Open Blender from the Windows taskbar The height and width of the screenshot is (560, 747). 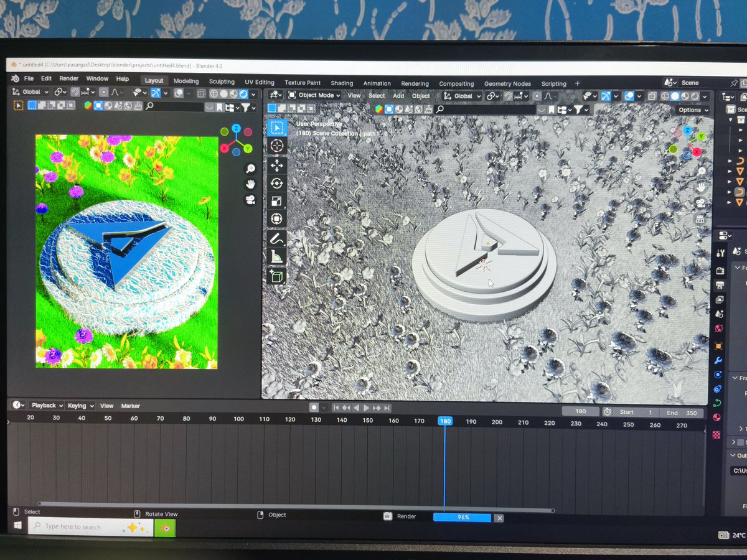tap(165, 528)
